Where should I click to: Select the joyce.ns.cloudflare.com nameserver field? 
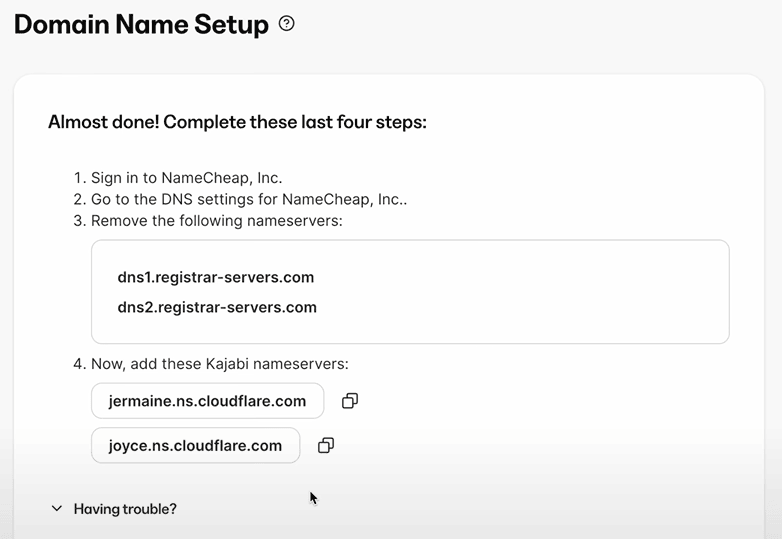click(195, 446)
